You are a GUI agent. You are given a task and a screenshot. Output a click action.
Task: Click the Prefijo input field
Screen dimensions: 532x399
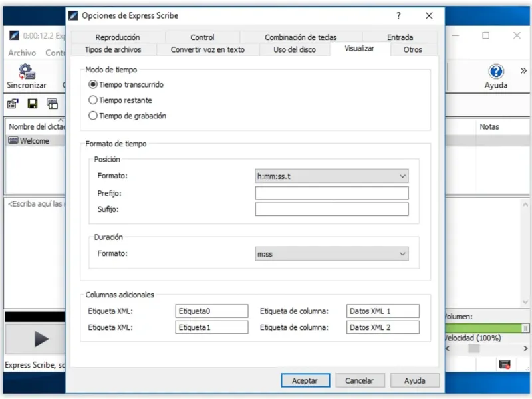pos(331,193)
